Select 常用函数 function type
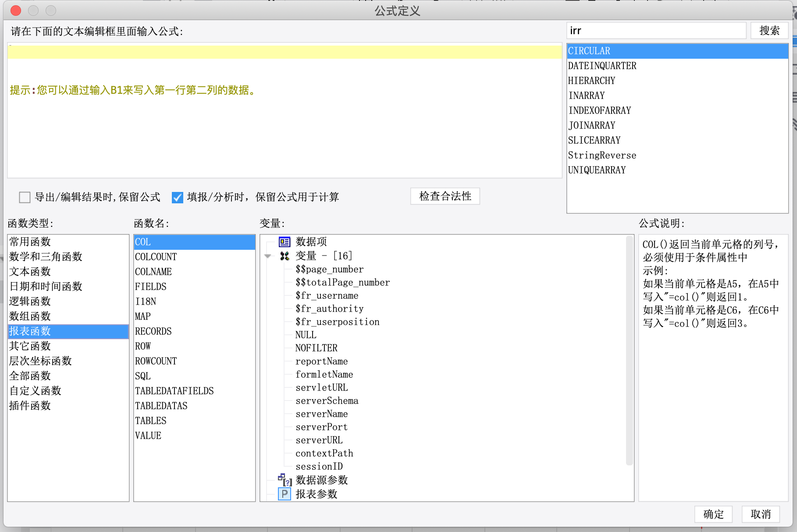Screen dimensions: 797x532 tap(68, 242)
